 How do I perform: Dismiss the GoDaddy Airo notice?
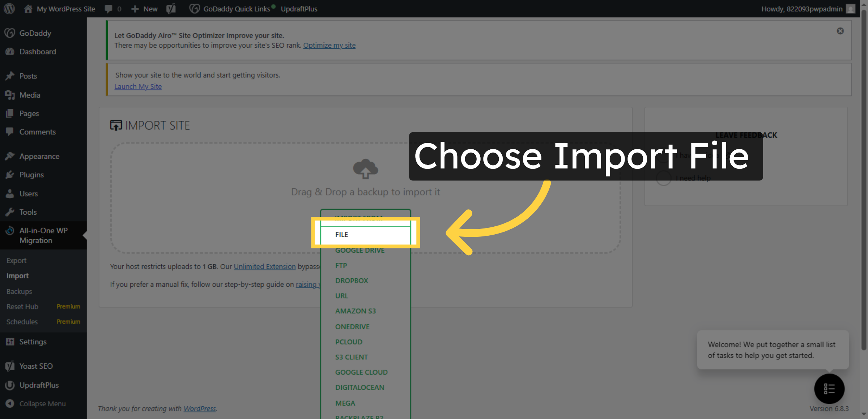point(840,31)
